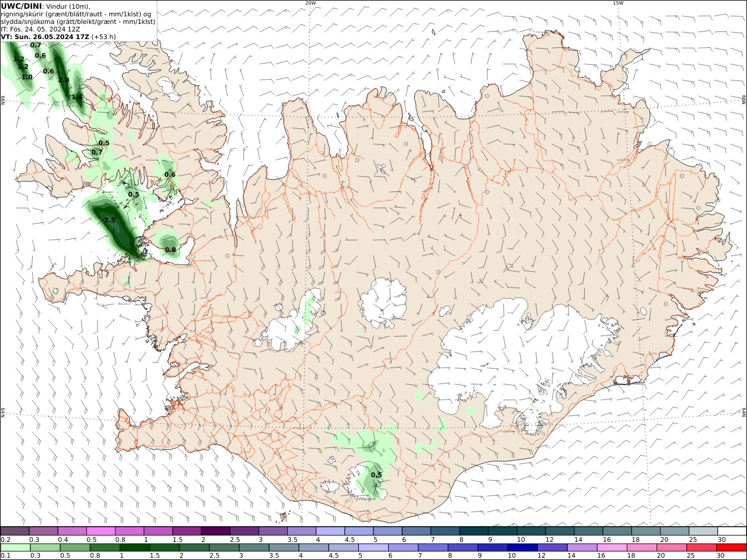Image resolution: width=747 pixels, height=560 pixels.
Task: Select the purple rain swatch for 12–14 mm
Action: [x=552, y=548]
